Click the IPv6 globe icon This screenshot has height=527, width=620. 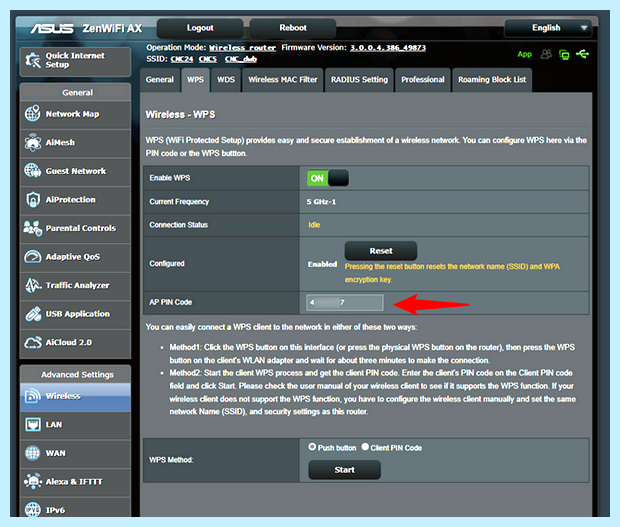[32, 510]
